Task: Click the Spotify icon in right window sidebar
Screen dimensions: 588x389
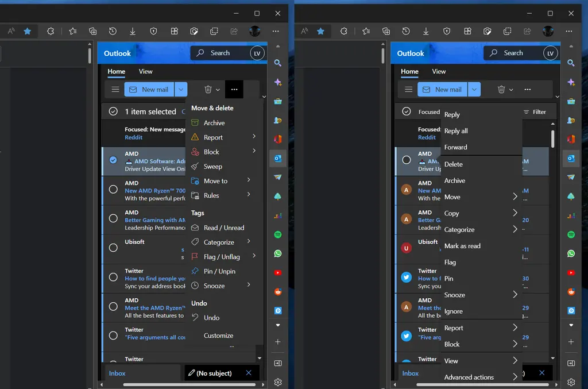Action: [x=571, y=235]
